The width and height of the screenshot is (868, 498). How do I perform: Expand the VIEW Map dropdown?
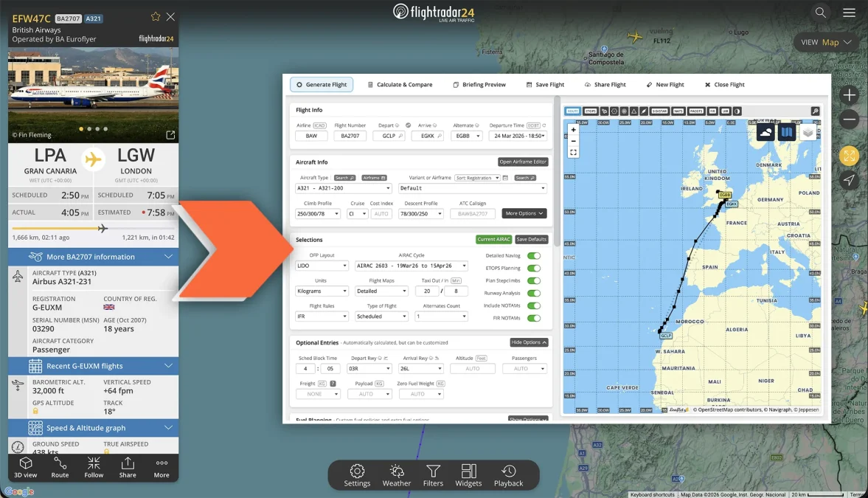[825, 42]
